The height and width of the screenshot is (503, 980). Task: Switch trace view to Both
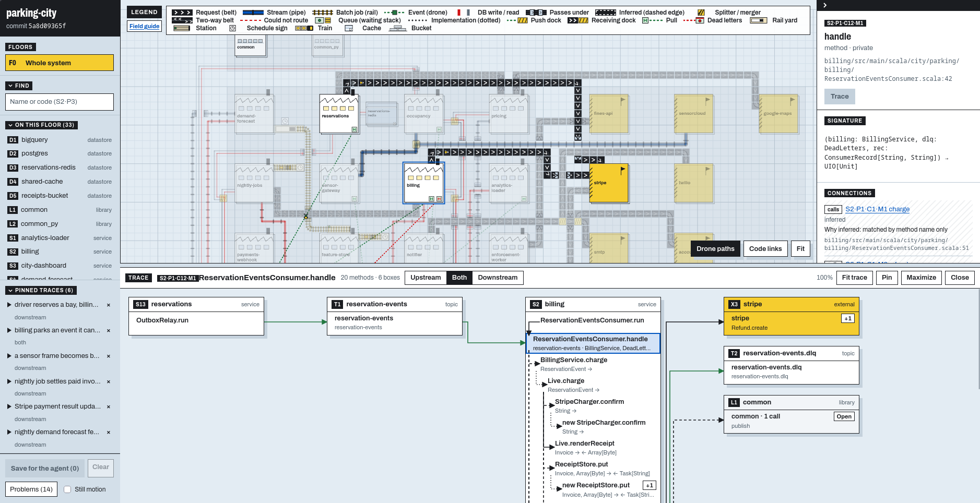459,278
